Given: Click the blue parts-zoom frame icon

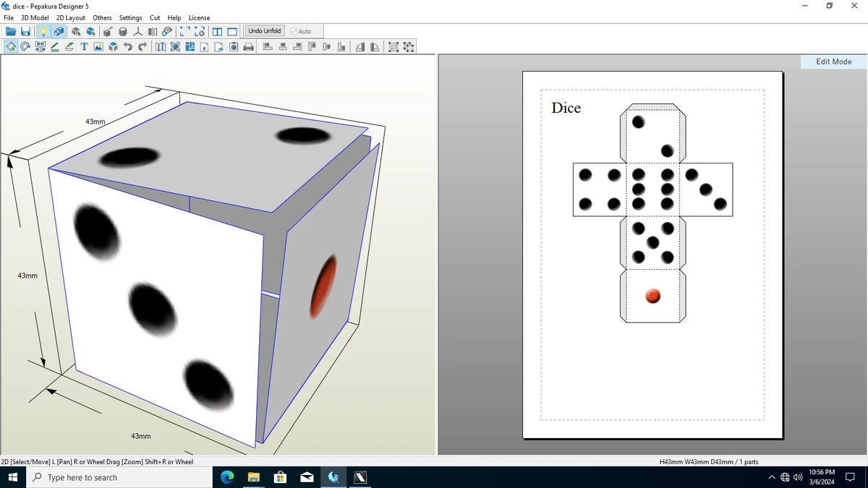Looking at the screenshot, I should [x=175, y=47].
